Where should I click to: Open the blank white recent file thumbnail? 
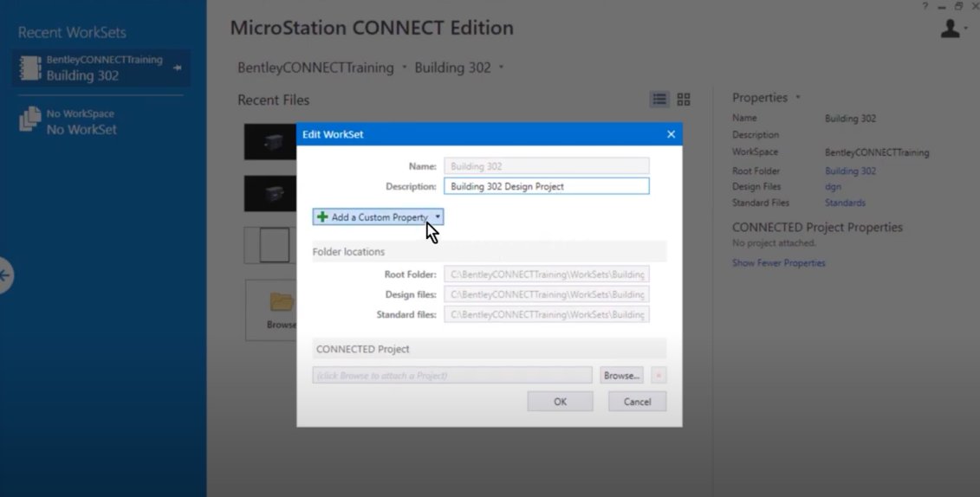click(270, 245)
